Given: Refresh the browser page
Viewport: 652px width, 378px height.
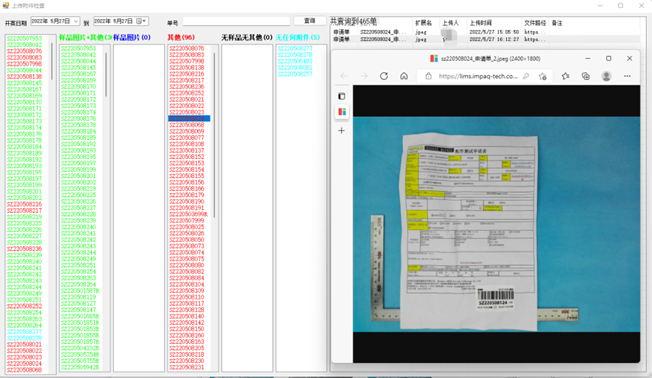Looking at the screenshot, I should 384,76.
